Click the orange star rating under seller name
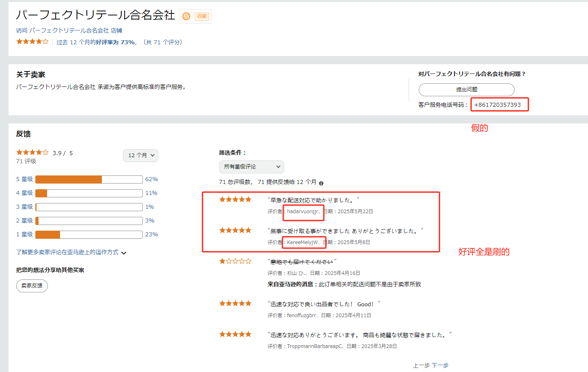 pyautogui.click(x=32, y=41)
